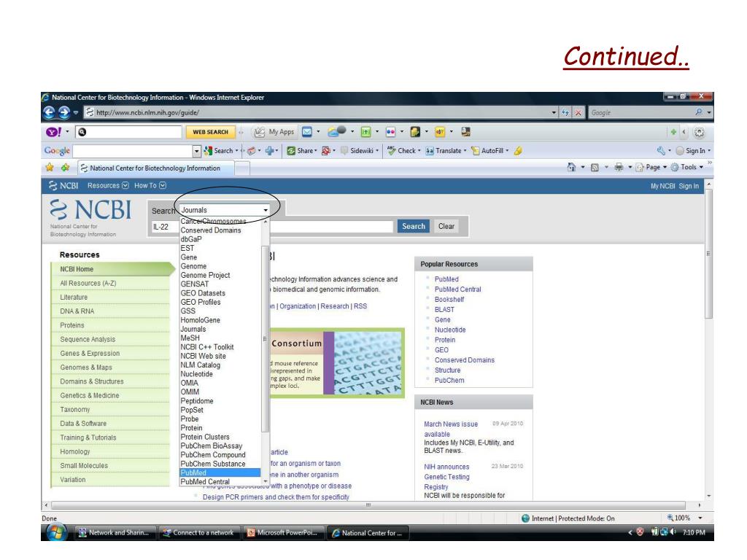747x560 pixels.
Task: Click the Yahoo weather cloud icon
Action: [x=337, y=131]
